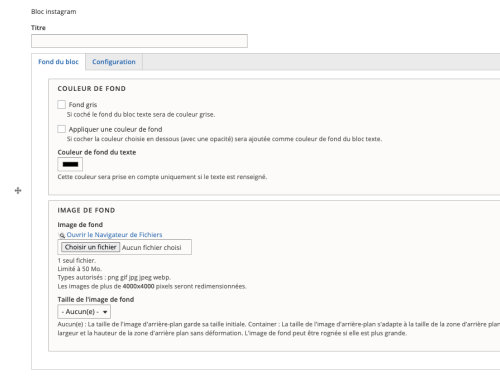Grab the drag handle cross icon

(18, 191)
